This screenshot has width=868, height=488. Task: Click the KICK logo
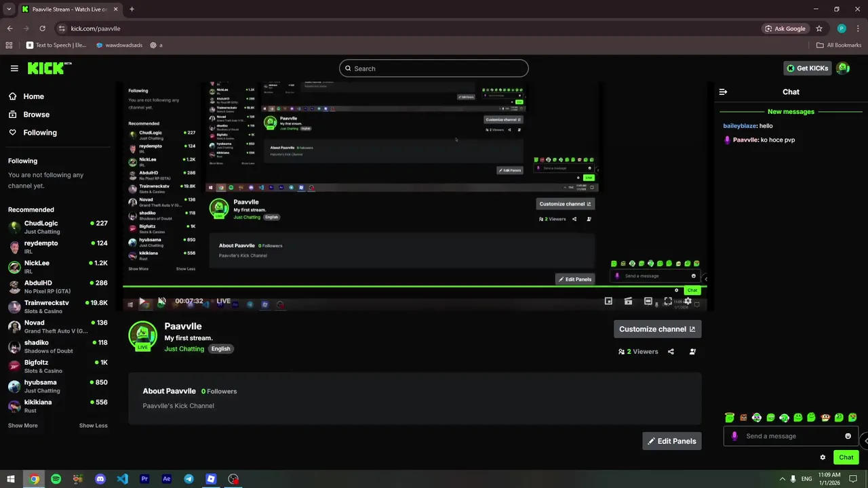click(49, 68)
